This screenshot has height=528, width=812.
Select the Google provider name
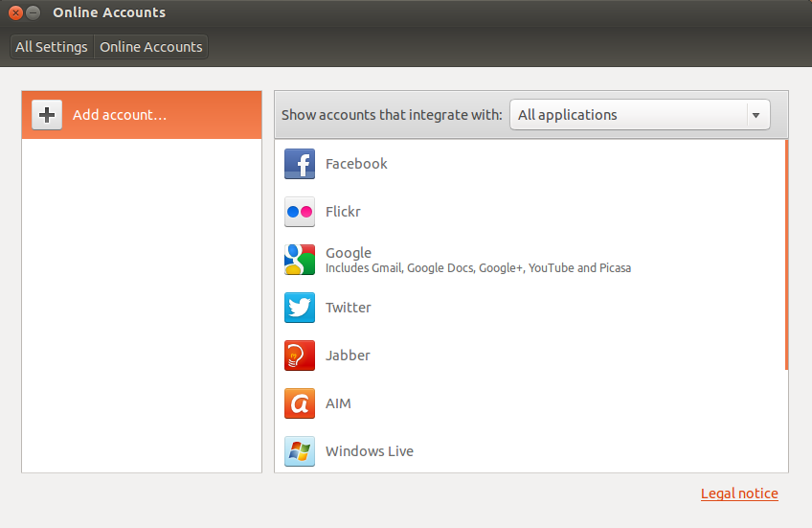[x=349, y=253]
